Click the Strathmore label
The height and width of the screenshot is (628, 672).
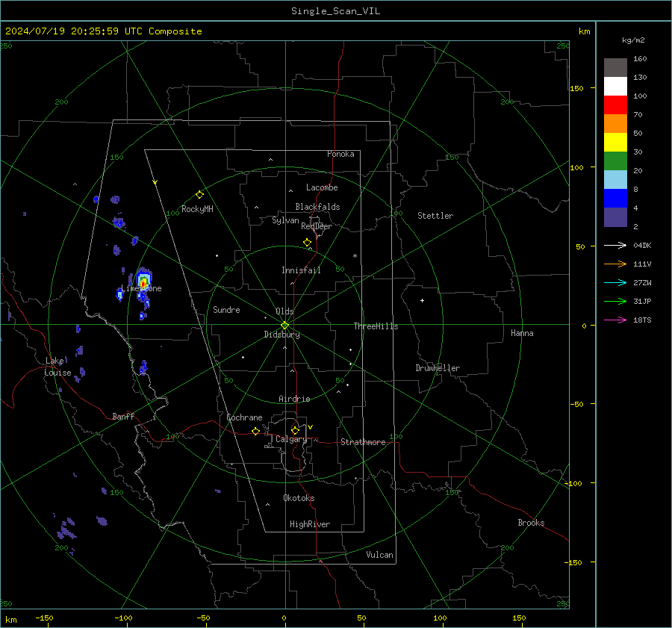pyautogui.click(x=363, y=442)
